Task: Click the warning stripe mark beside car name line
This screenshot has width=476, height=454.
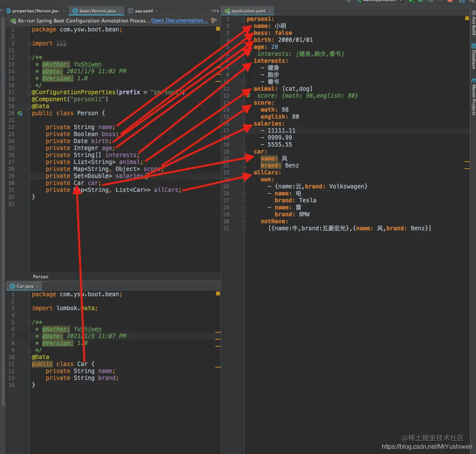Action: coord(467,161)
